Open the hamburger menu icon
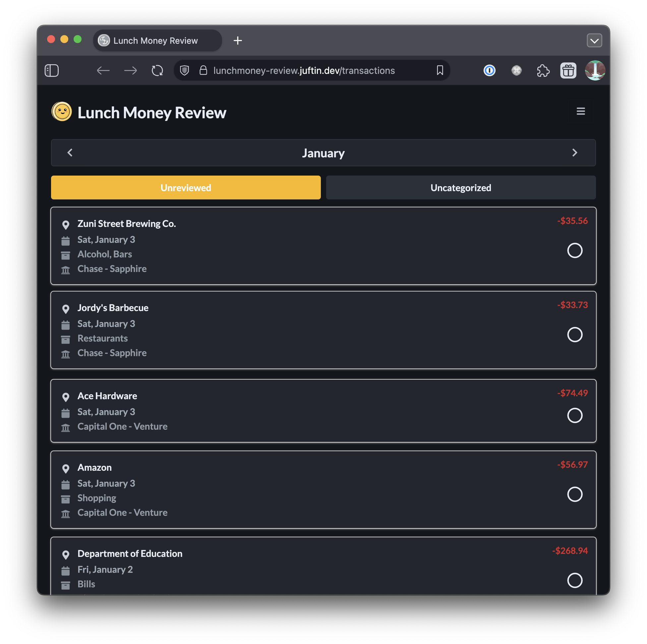This screenshot has height=644, width=647. click(580, 111)
